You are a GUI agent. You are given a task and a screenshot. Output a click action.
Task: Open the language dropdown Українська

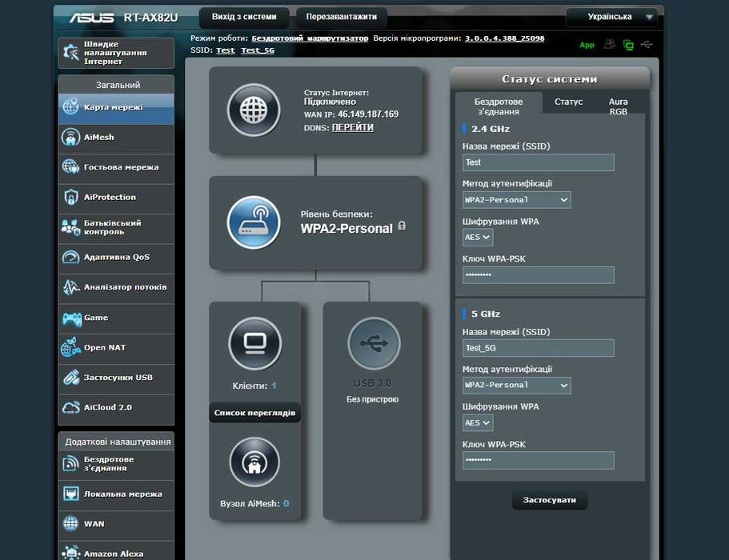click(x=611, y=17)
